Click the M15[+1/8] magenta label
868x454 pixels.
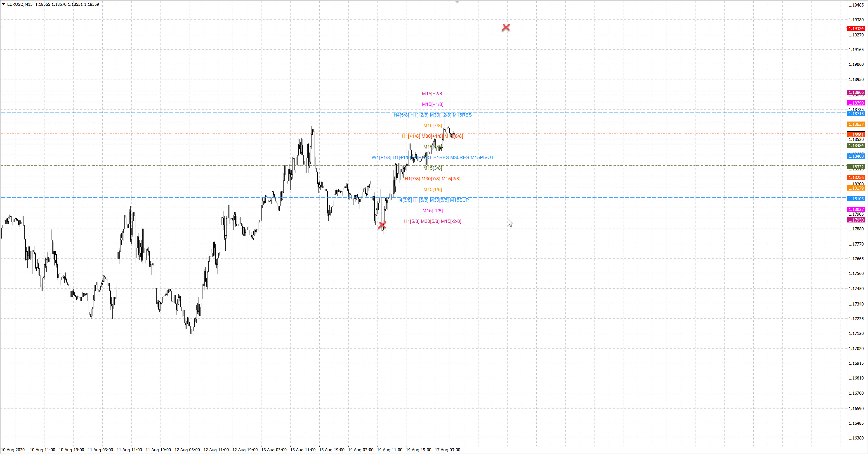[x=432, y=105]
